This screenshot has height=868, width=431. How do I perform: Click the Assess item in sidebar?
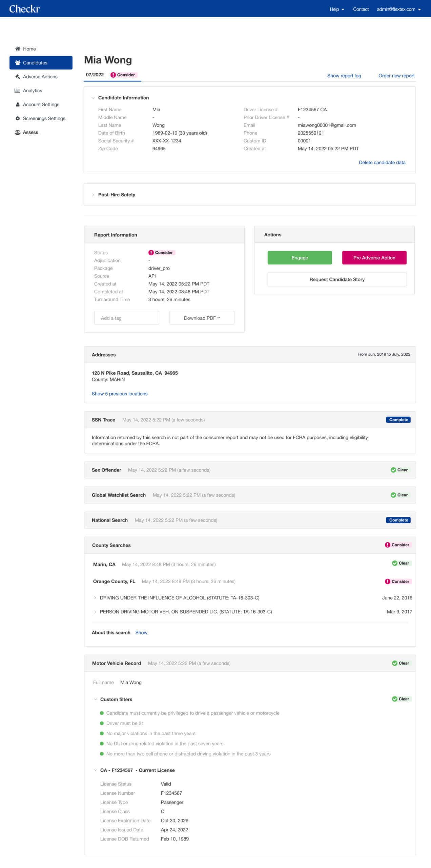pos(41,132)
